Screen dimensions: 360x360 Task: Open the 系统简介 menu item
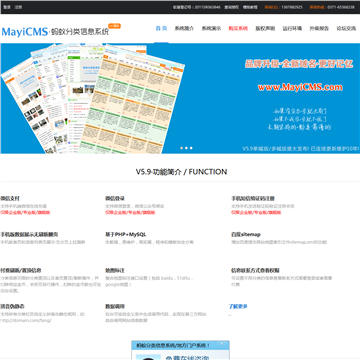point(184,28)
